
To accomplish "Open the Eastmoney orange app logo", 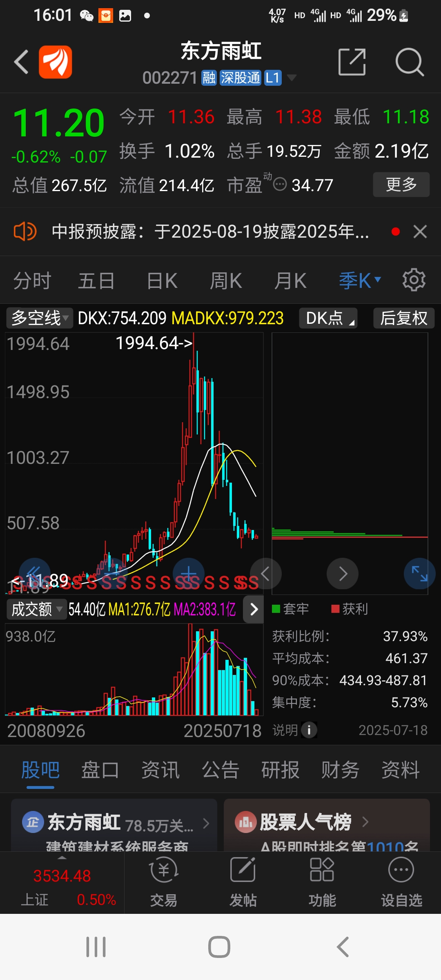I will tap(56, 62).
